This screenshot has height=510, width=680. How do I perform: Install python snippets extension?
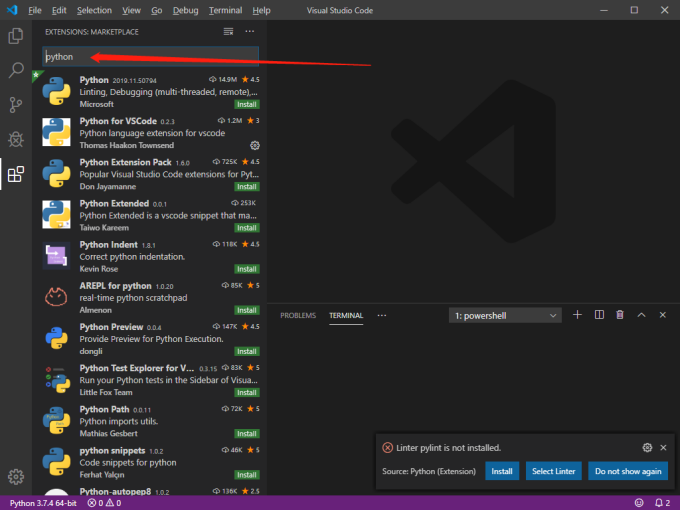pos(247,475)
